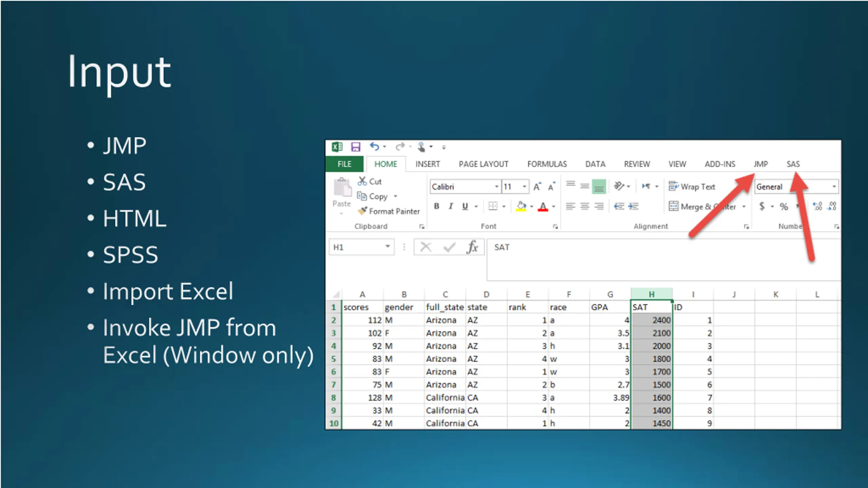Open the ADD-INS tab

720,164
